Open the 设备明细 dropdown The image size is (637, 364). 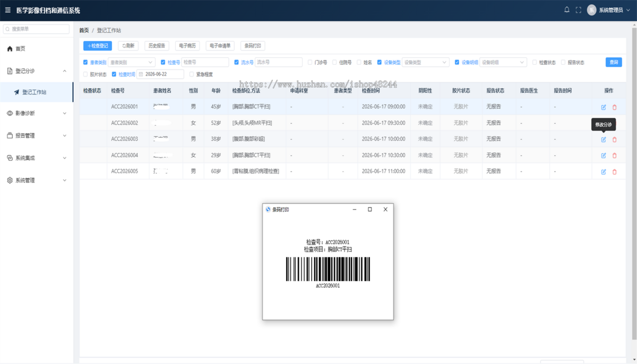[x=503, y=63]
